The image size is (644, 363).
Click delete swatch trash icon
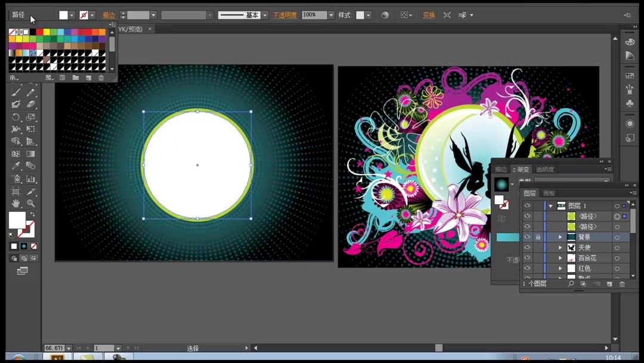[x=101, y=78]
